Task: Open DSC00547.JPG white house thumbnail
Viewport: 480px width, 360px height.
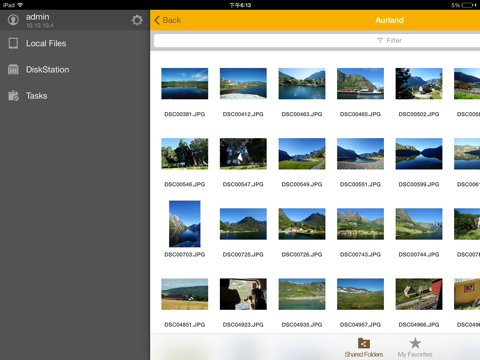Action: coord(243,154)
